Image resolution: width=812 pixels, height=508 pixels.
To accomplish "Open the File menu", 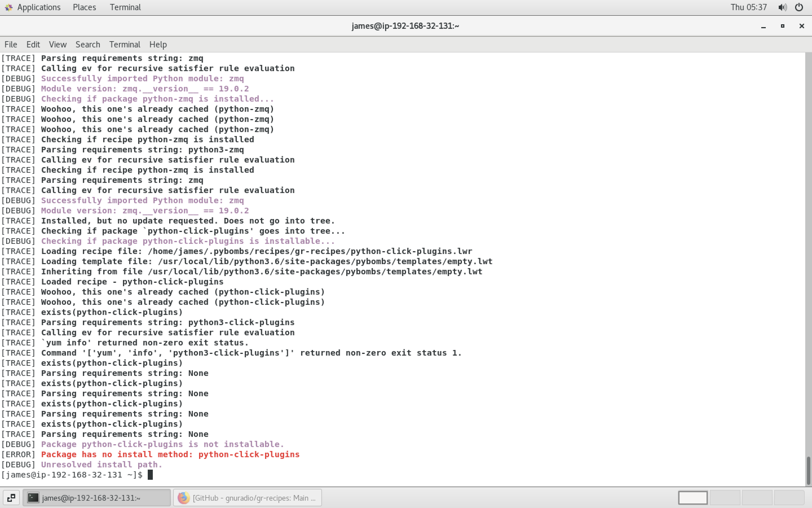I will [x=11, y=44].
